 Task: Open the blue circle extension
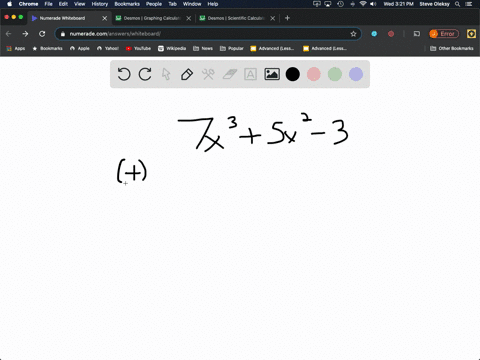pos(374,34)
